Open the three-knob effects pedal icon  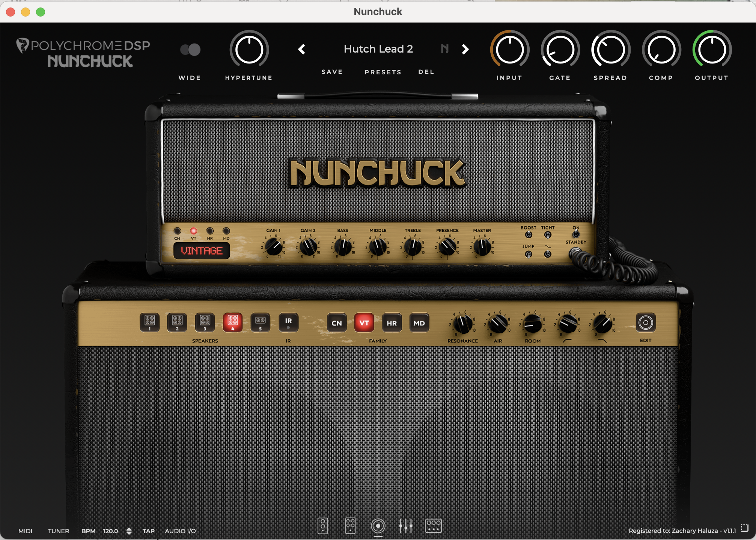tap(433, 525)
